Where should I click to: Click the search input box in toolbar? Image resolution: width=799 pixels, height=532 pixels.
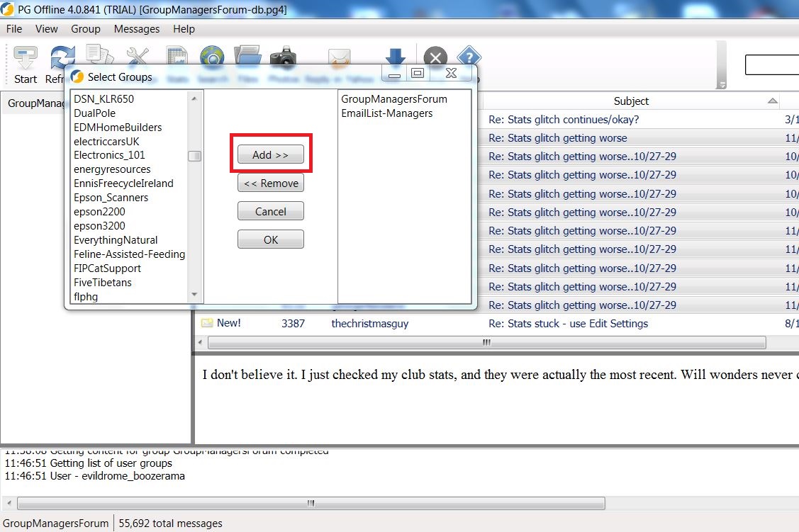pos(772,64)
